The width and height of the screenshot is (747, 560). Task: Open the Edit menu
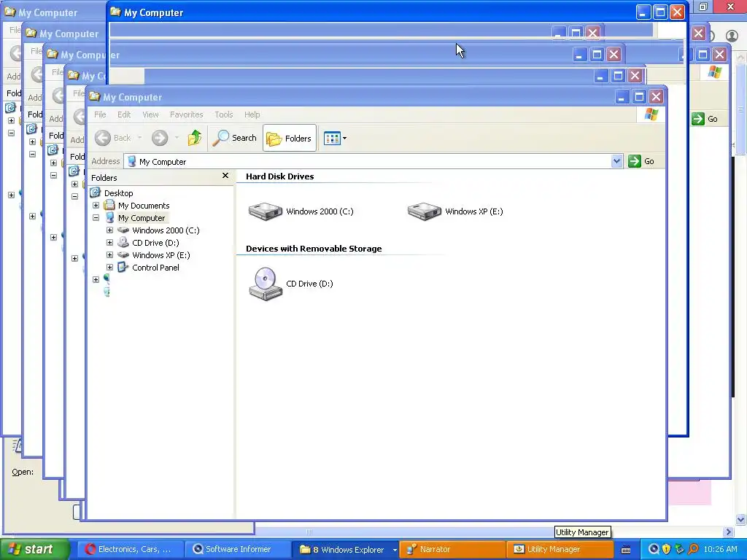(124, 114)
